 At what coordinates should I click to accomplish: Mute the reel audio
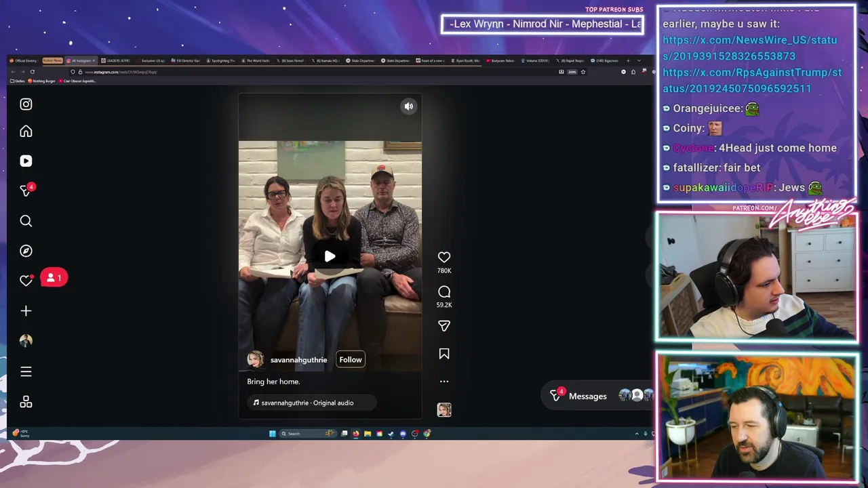(409, 106)
